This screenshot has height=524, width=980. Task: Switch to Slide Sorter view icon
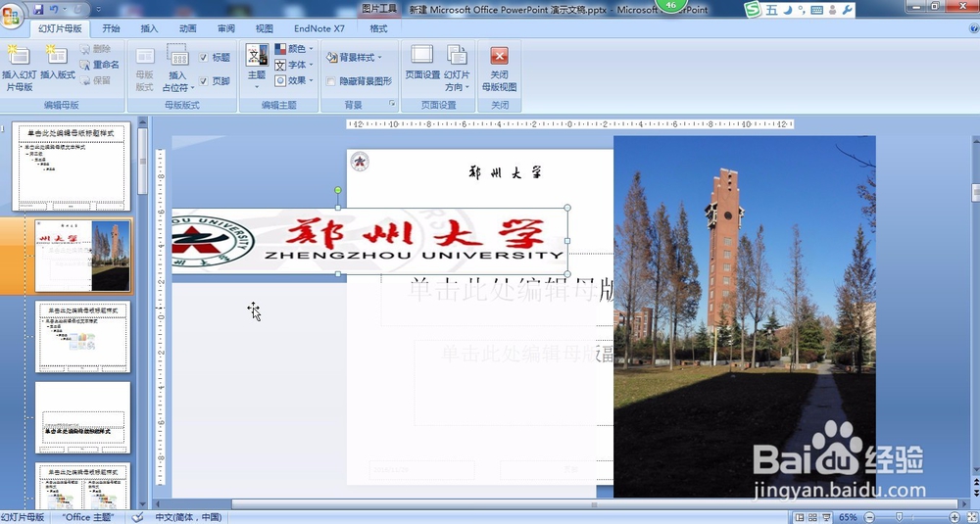point(813,517)
